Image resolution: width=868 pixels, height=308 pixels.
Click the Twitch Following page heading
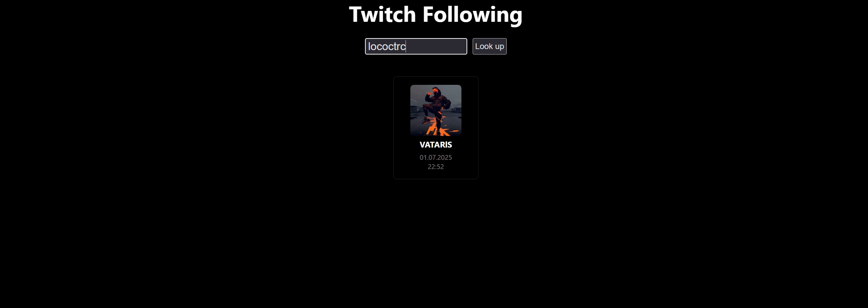(x=436, y=14)
